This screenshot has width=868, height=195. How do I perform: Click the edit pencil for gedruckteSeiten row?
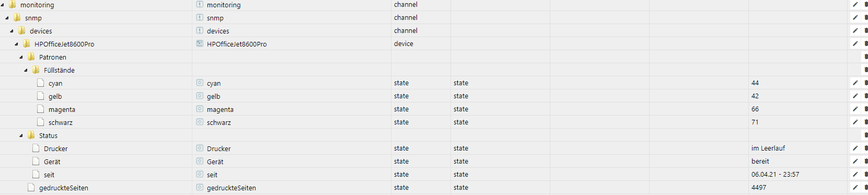coord(855,187)
